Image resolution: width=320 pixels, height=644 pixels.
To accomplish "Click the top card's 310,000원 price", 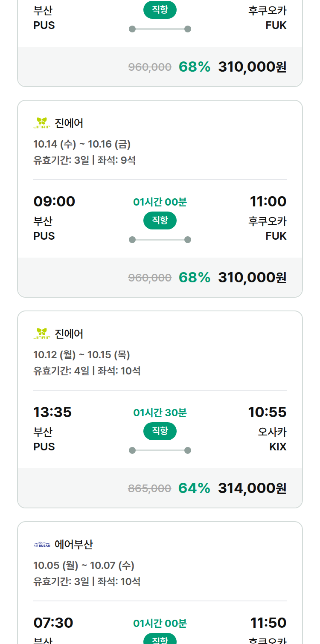I will click(x=252, y=67).
